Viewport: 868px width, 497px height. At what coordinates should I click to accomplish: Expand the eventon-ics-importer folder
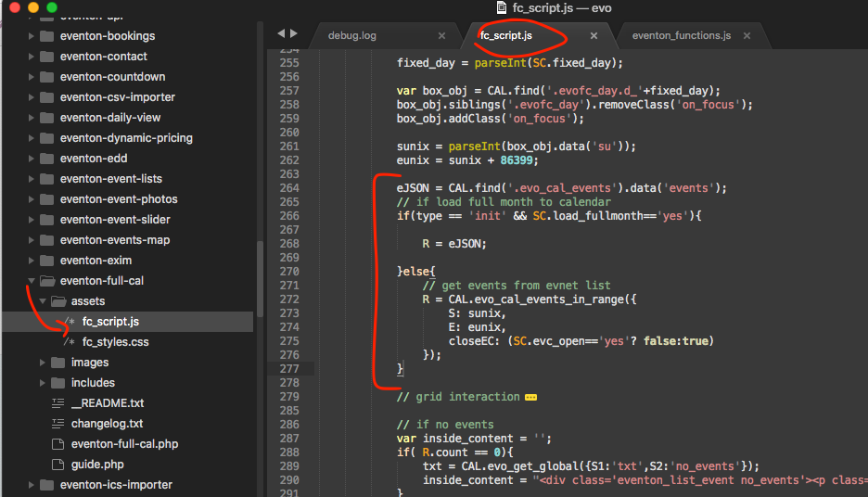32,485
